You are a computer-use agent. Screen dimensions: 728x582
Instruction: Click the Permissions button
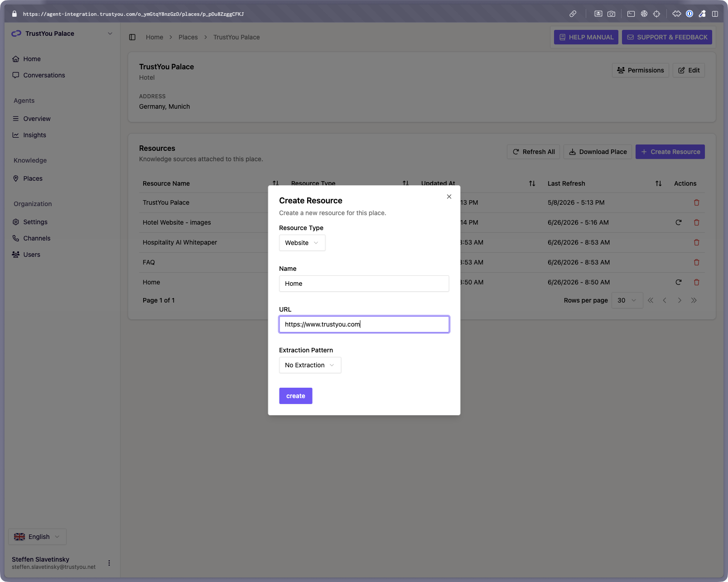pos(640,70)
